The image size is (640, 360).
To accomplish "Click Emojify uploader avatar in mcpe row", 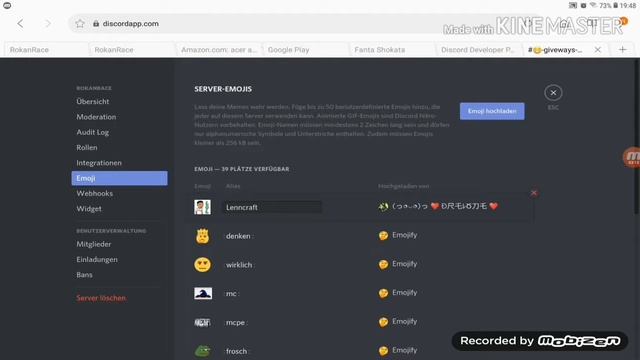I will (x=383, y=322).
